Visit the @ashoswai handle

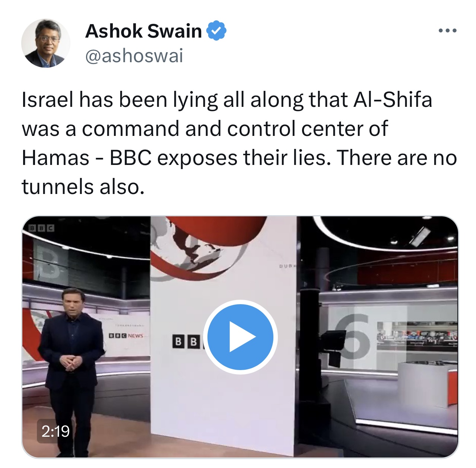pos(134,56)
